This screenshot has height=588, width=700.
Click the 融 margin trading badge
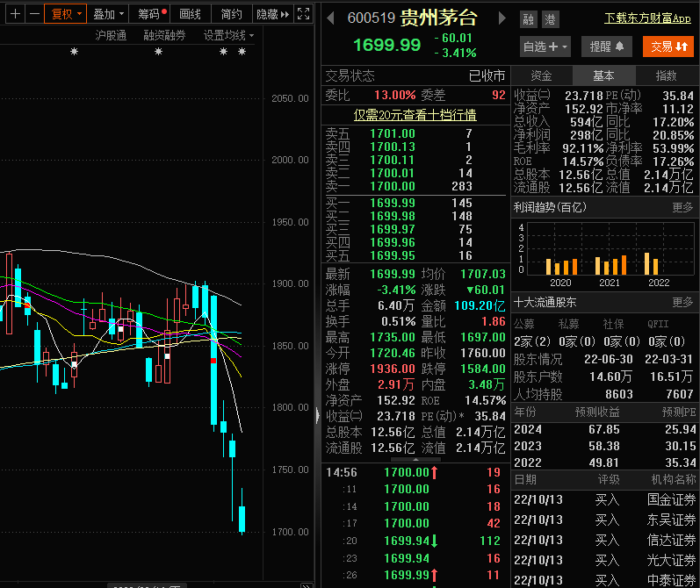pyautogui.click(x=529, y=19)
